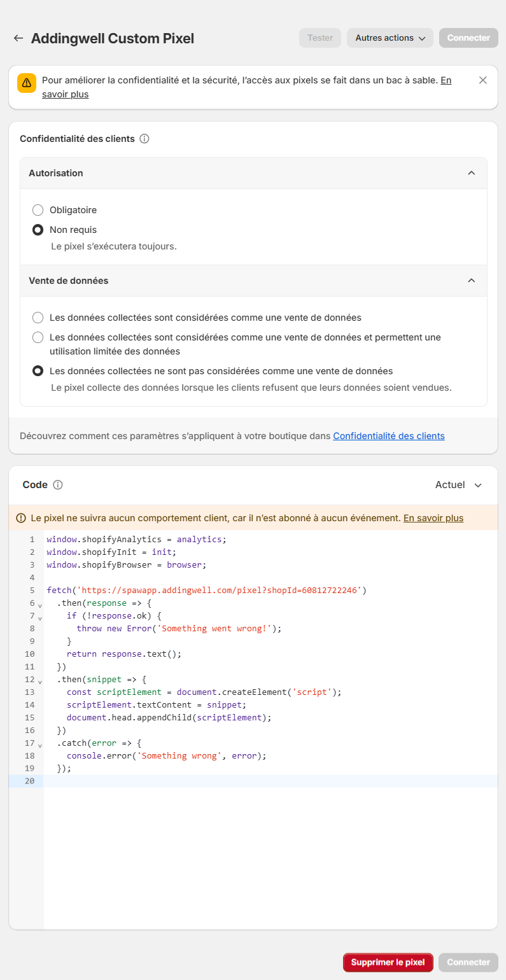
Task: Open the Actuel version dropdown
Action: pyautogui.click(x=458, y=485)
